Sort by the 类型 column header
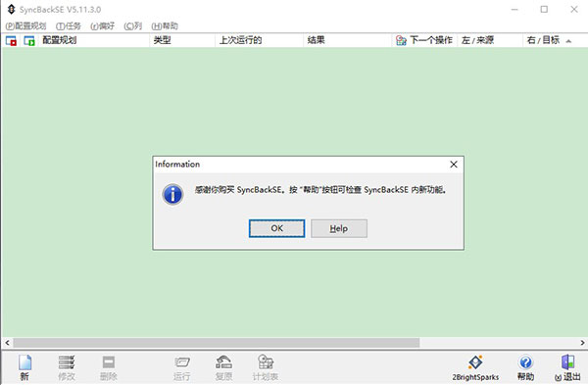The image size is (588, 385). pos(182,40)
